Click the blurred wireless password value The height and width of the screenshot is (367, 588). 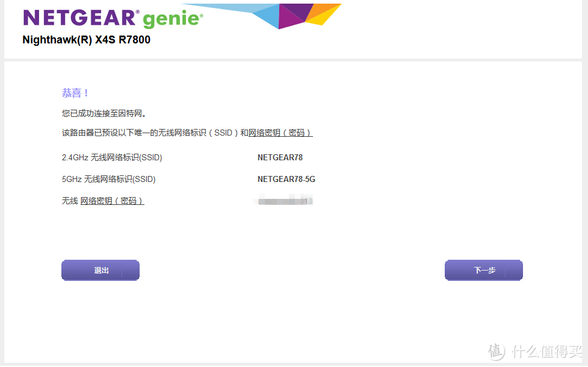pos(285,200)
